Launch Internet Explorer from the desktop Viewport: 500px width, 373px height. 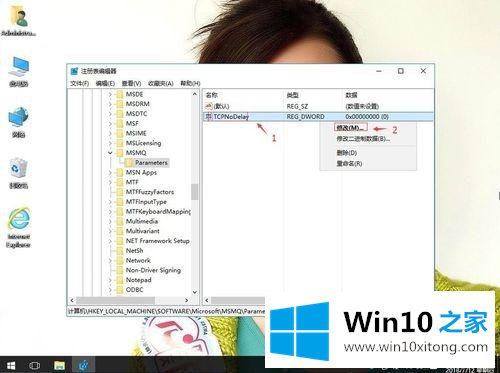pos(19,227)
